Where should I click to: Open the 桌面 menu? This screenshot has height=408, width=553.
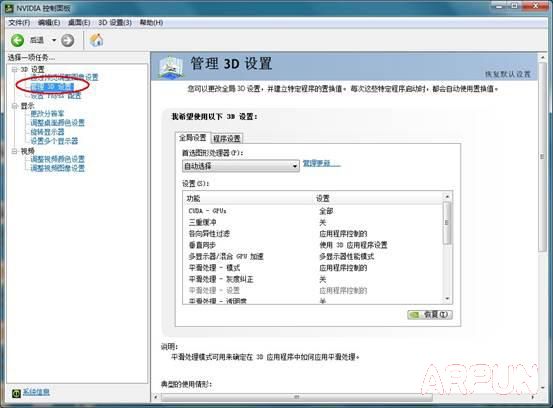[x=79, y=23]
